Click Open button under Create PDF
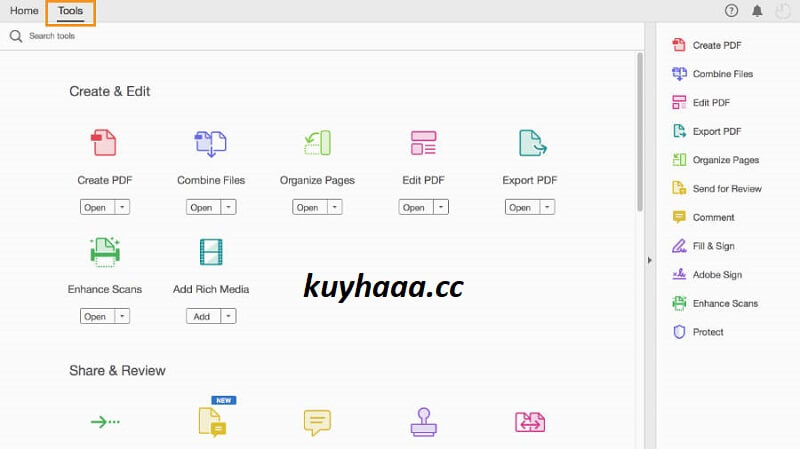 [x=97, y=207]
